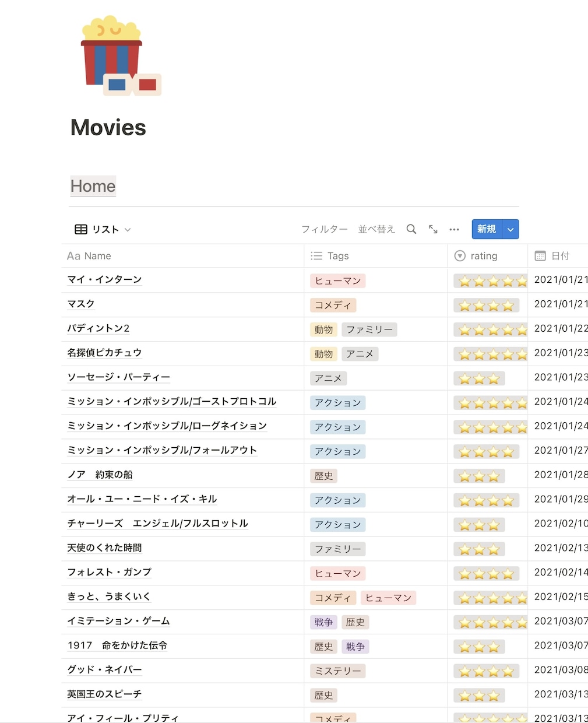Click the rating column select icon
588x723 pixels.
pos(460,255)
